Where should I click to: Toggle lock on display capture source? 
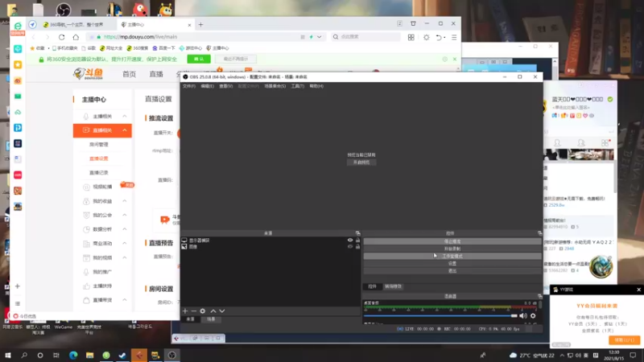357,240
